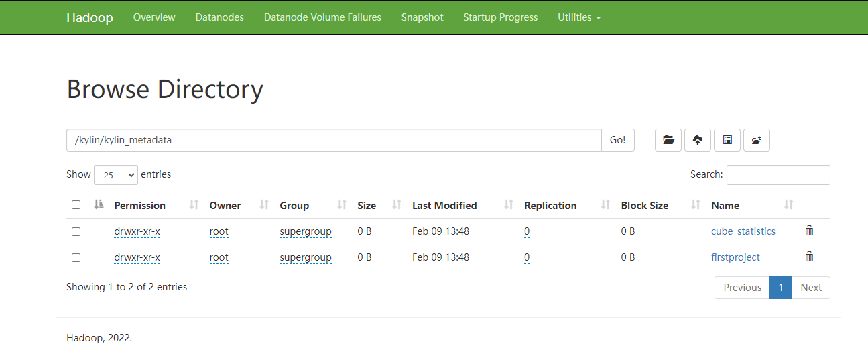
Task: Focus the Search input field
Action: [x=778, y=175]
